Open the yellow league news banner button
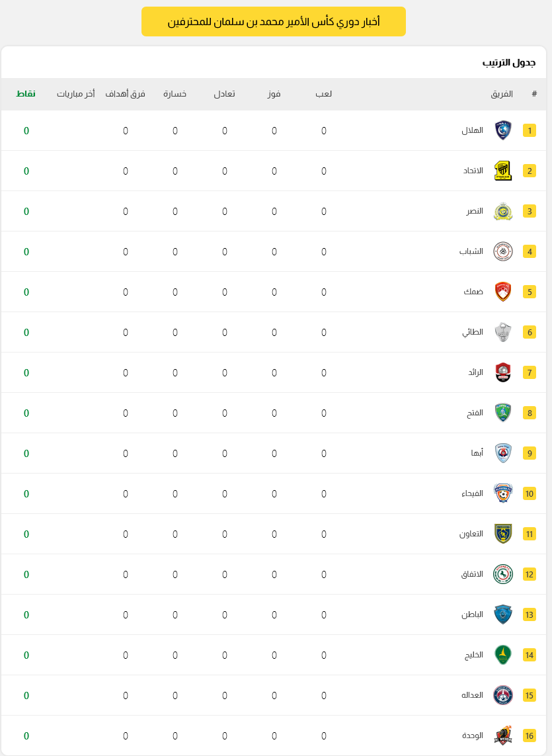The width and height of the screenshot is (552, 756). [x=274, y=22]
